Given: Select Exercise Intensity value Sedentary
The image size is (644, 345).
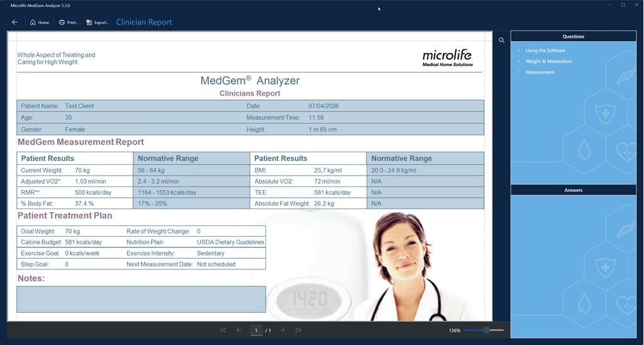Looking at the screenshot, I should (x=211, y=253).
